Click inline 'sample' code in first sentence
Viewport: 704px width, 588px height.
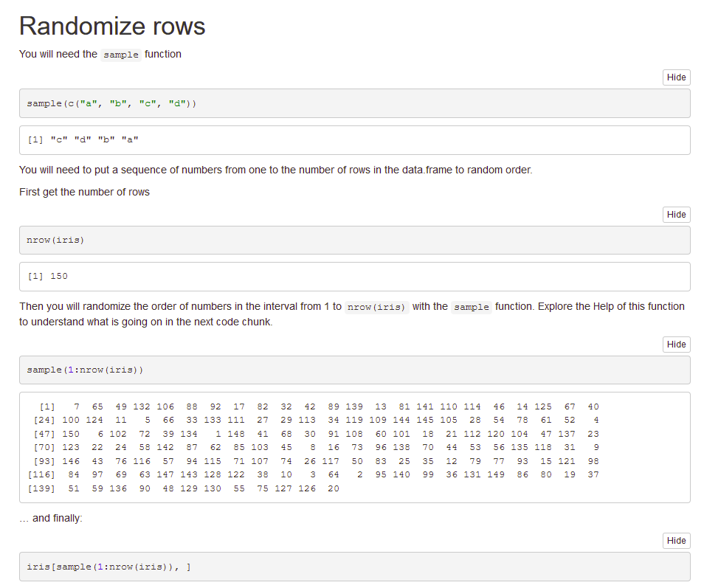coord(121,55)
